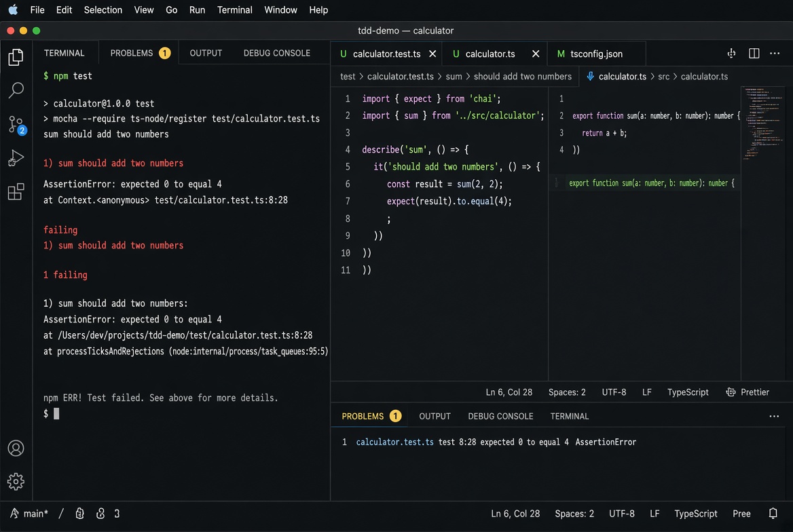Viewport: 793px width, 532px height.
Task: Select the OUTPUT tab in the left panel
Action: click(206, 53)
